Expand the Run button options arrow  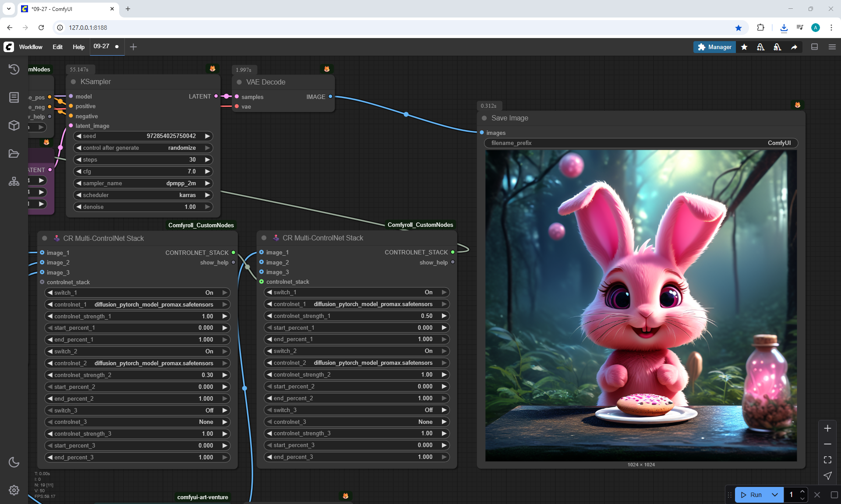[775, 495]
